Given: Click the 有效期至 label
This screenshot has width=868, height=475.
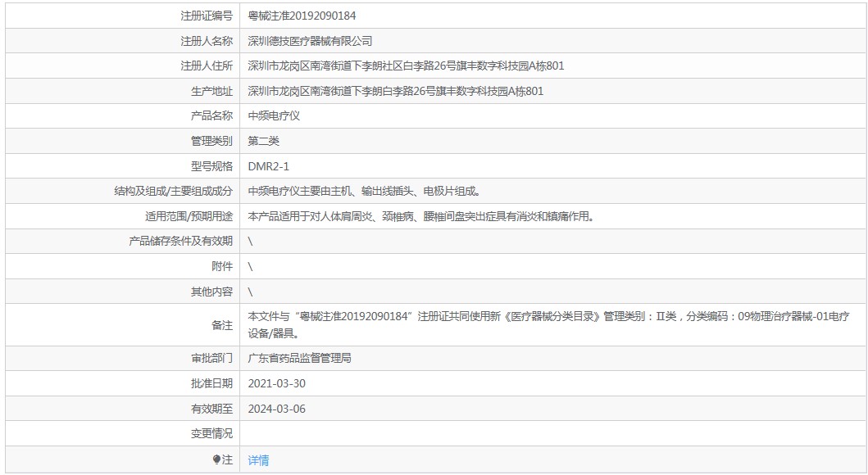Looking at the screenshot, I should (x=212, y=409).
